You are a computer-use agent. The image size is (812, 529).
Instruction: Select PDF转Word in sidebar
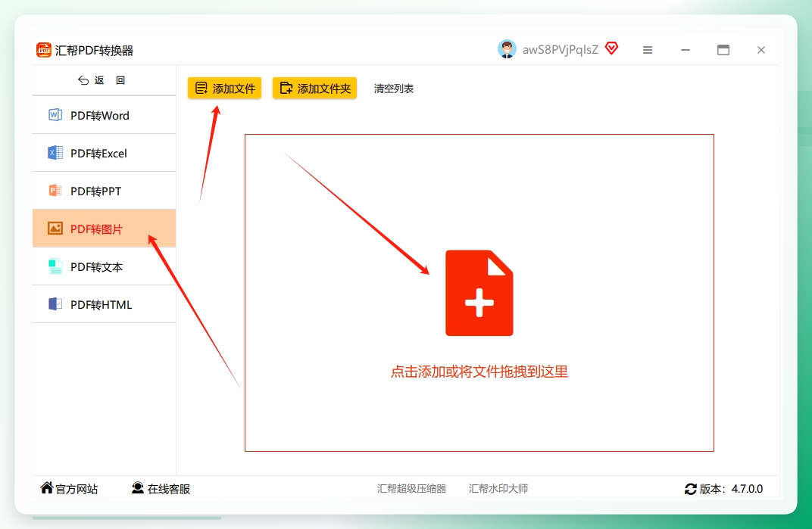[104, 116]
